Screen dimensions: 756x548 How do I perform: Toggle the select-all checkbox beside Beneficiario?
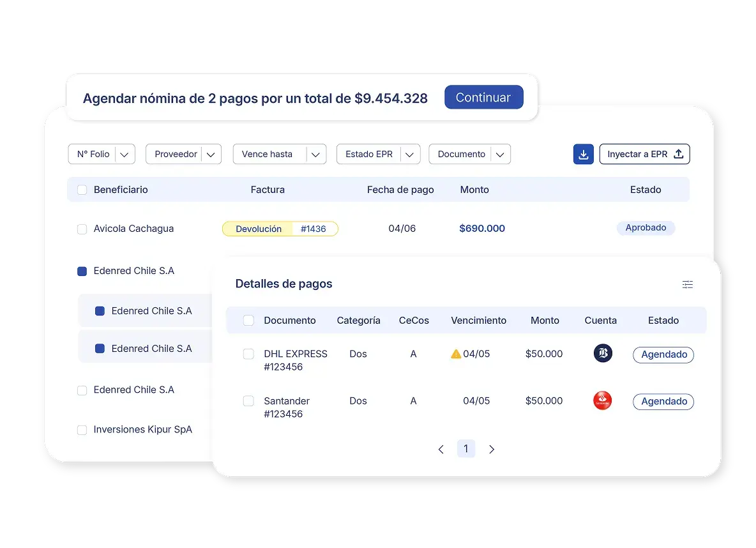[x=82, y=190]
